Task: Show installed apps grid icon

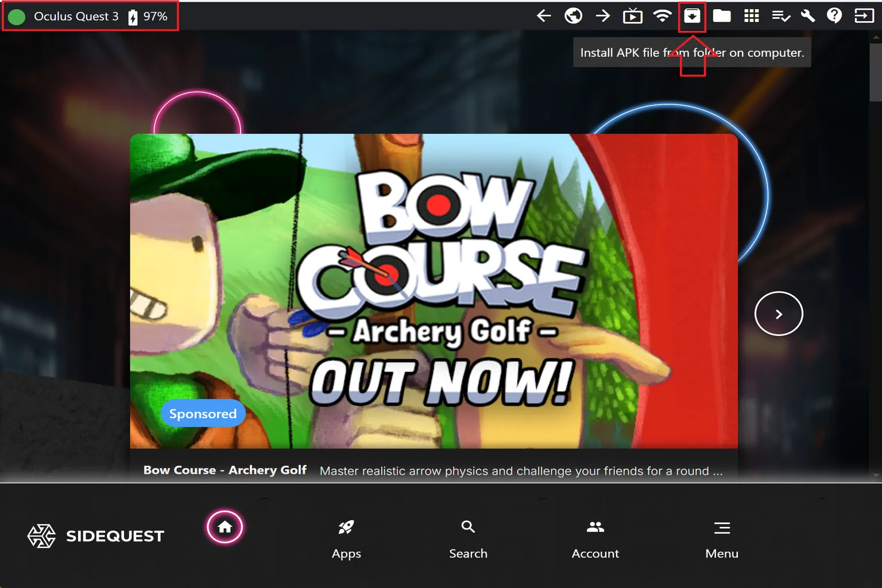Action: (x=751, y=16)
